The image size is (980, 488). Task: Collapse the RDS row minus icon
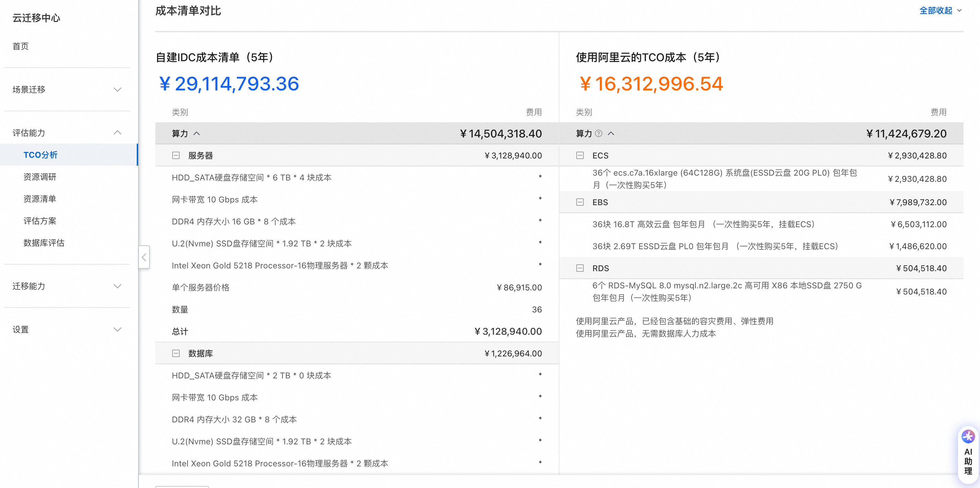(580, 268)
